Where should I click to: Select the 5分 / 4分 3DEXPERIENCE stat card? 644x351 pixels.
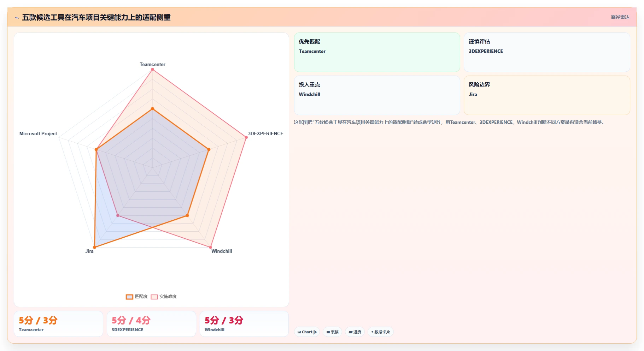click(151, 324)
